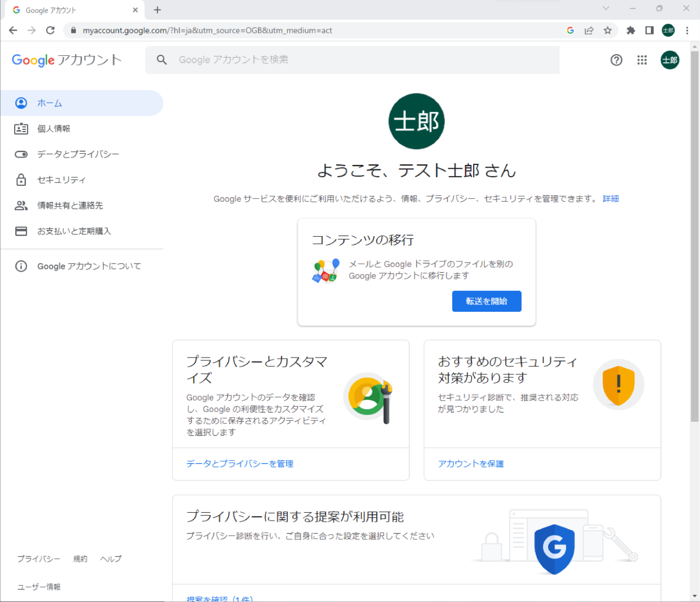Click the Google アカウント logo
The image size is (700, 602).
pos(67,60)
